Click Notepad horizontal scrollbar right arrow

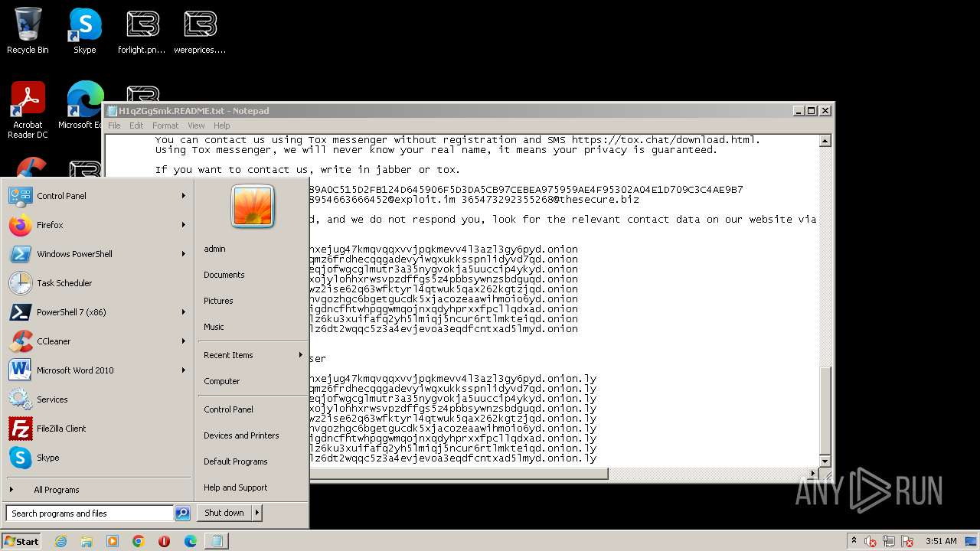pos(813,474)
